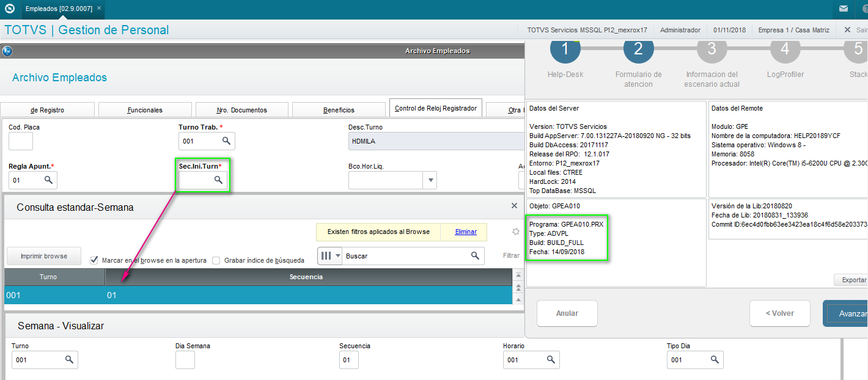Select wizard step 1 Help-Desk circle
Screen dimensions: 868x380
click(565, 50)
